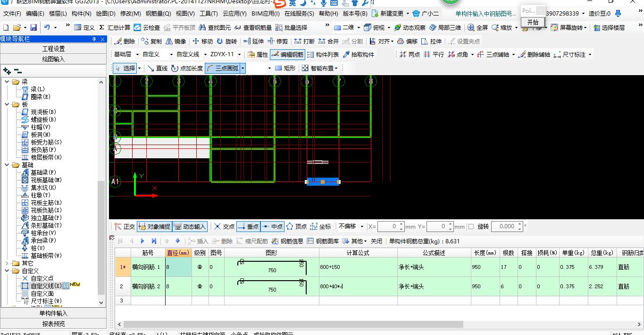This screenshot has height=335, width=644.
Task: Click the 报表预览 report preview button
Action: point(53,324)
